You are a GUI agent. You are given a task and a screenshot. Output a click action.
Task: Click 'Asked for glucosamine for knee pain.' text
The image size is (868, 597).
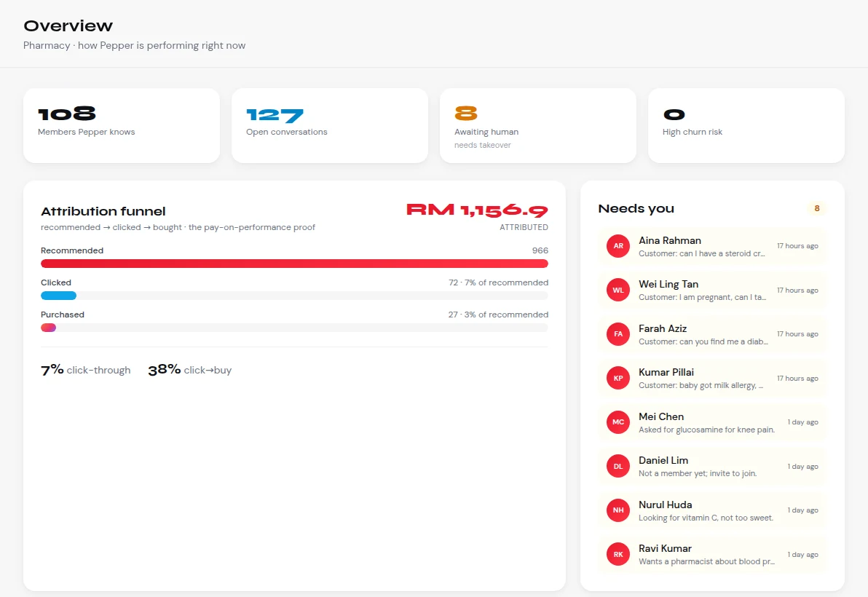[x=706, y=430]
